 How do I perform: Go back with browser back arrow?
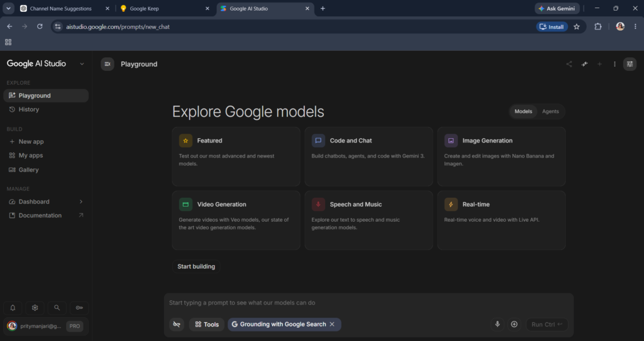pyautogui.click(x=9, y=26)
